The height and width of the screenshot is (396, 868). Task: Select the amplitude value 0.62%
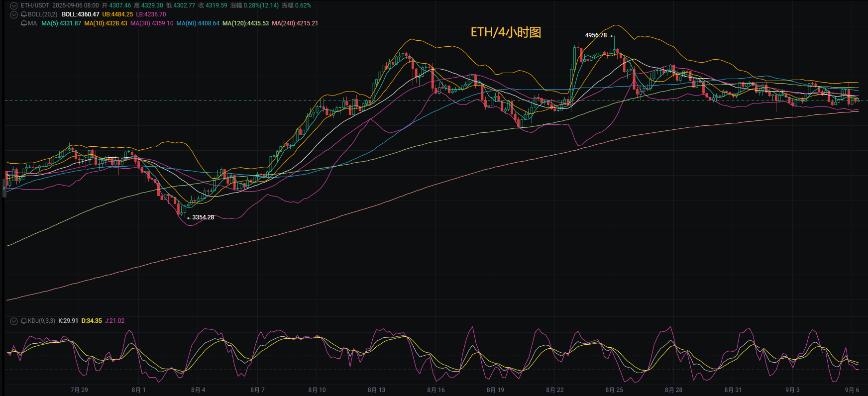(x=303, y=5)
